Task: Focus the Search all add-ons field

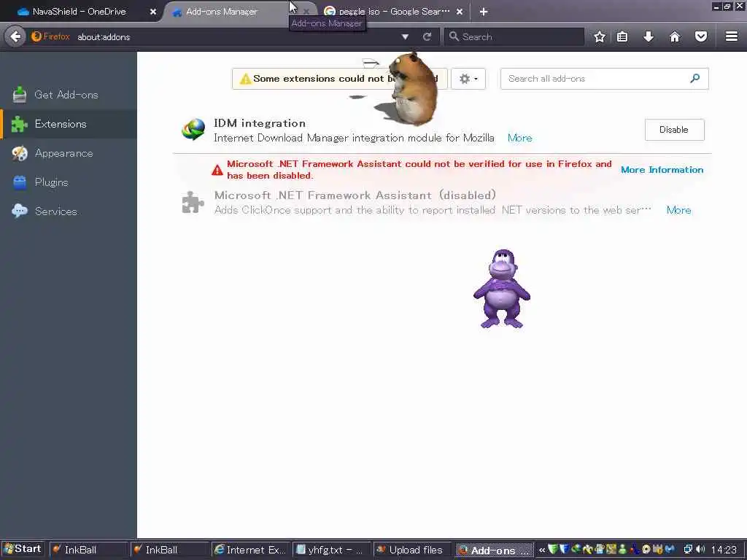Action: pyautogui.click(x=604, y=79)
